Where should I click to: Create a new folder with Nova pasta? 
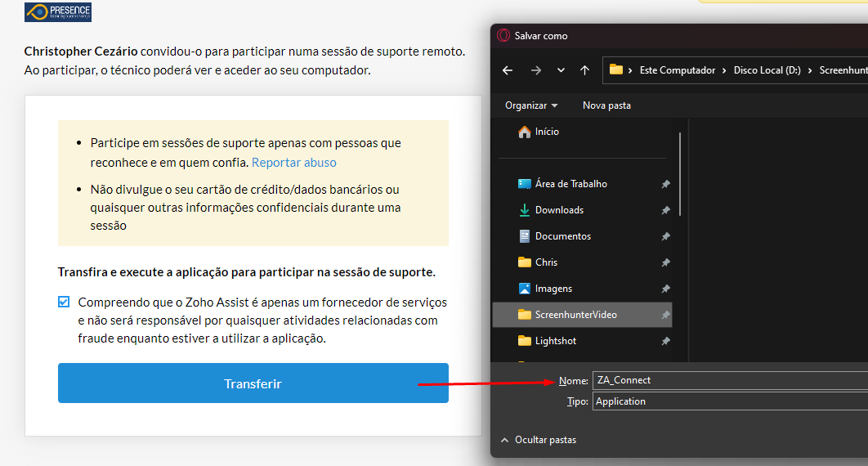click(606, 105)
